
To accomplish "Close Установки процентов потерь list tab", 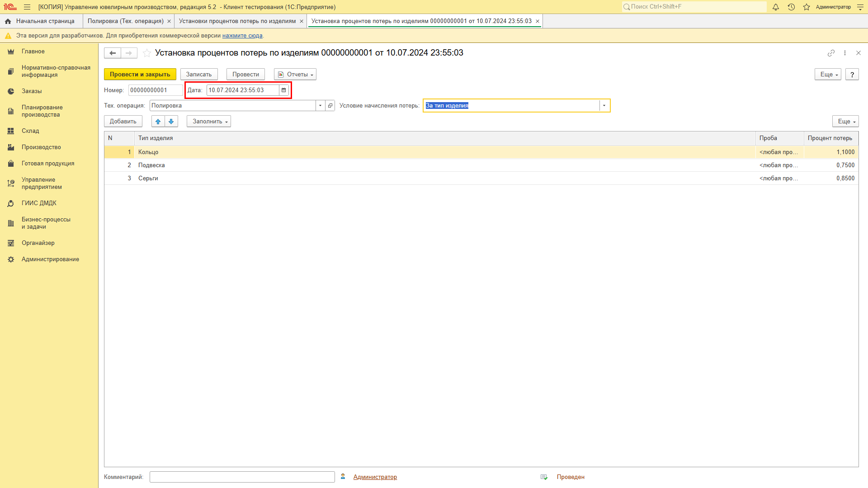I will point(302,21).
